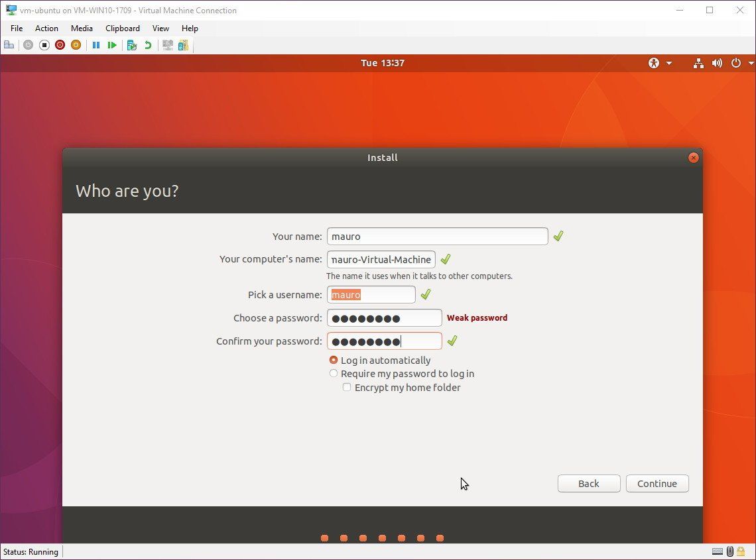Click the keyboard icon in the status bar
The width and height of the screenshot is (756, 560).
pyautogui.click(x=718, y=552)
